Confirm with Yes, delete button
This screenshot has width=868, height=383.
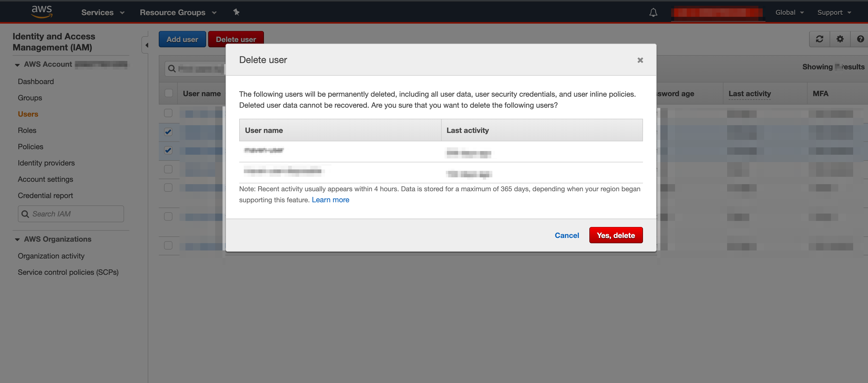coord(616,235)
